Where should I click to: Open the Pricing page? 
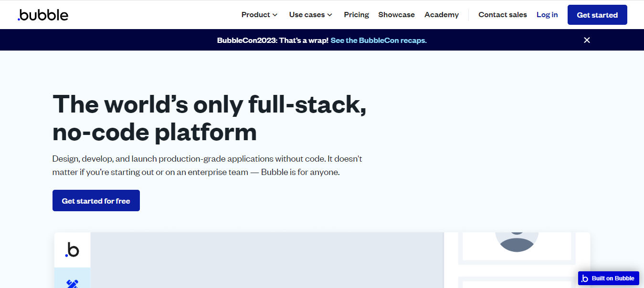[x=356, y=15]
